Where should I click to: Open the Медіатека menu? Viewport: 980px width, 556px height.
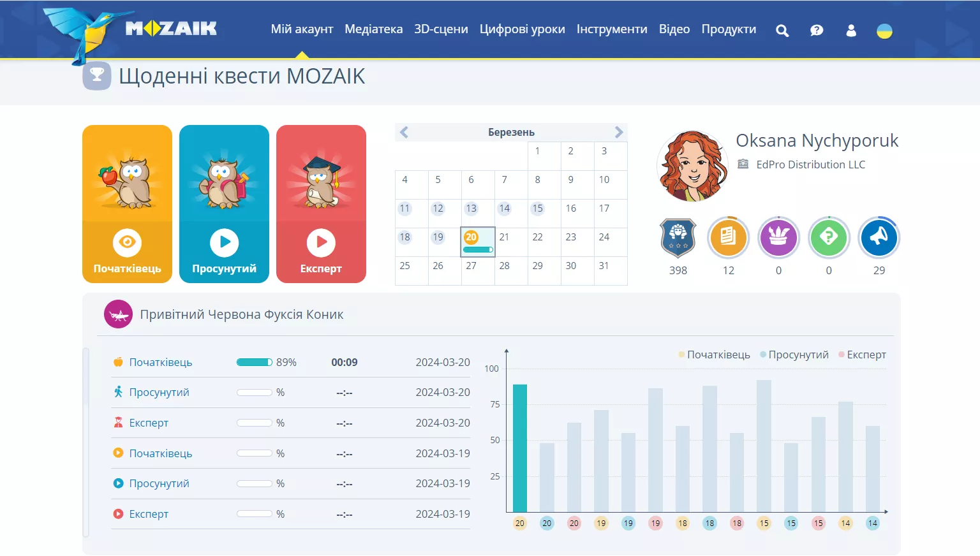pos(373,29)
